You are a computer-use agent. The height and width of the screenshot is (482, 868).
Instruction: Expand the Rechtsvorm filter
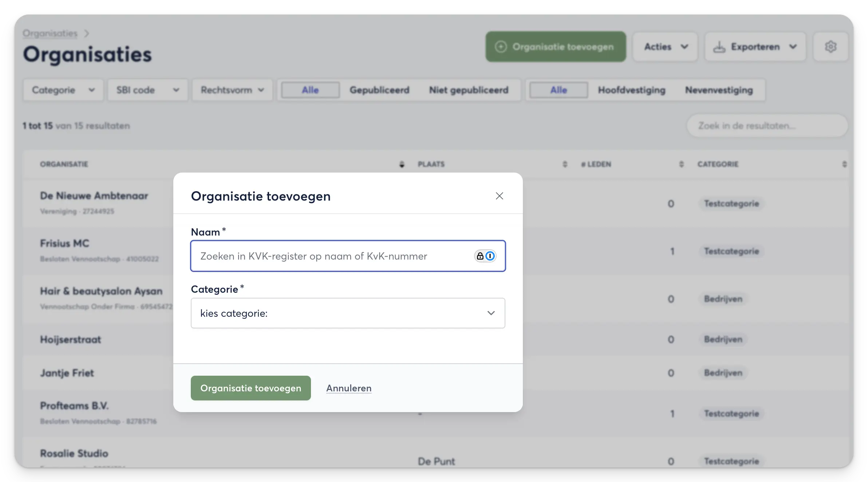[x=232, y=90]
